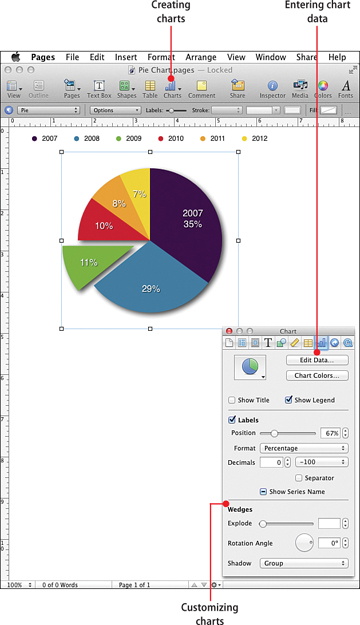This screenshot has width=360, height=625.
Task: Click the Chart Colors button
Action: (x=317, y=375)
